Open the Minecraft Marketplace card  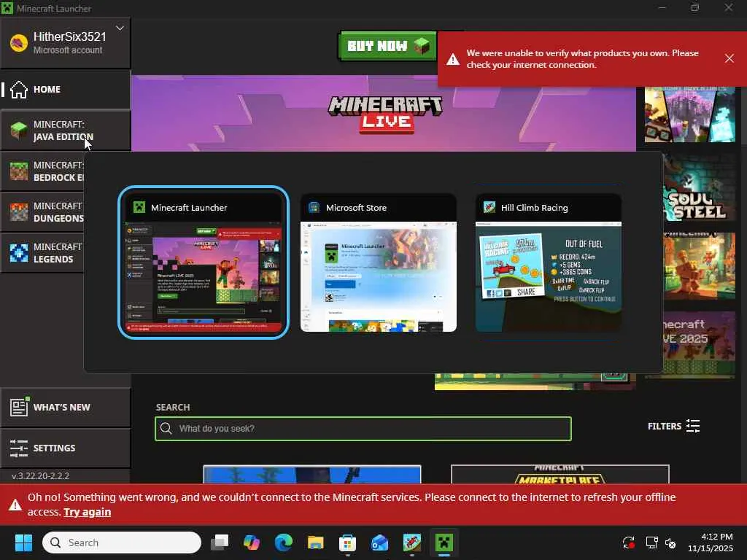[x=560, y=475]
